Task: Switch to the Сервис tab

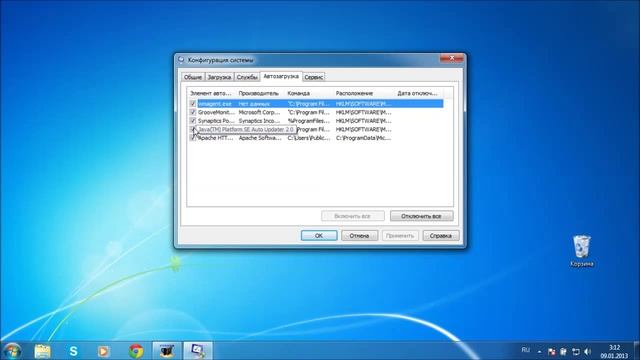Action: [x=313, y=77]
